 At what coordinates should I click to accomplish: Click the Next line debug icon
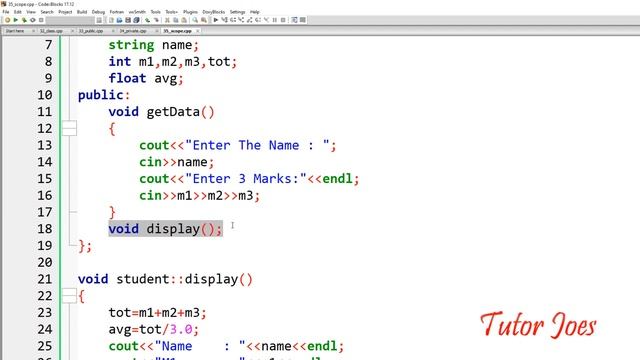pyautogui.click(x=233, y=20)
